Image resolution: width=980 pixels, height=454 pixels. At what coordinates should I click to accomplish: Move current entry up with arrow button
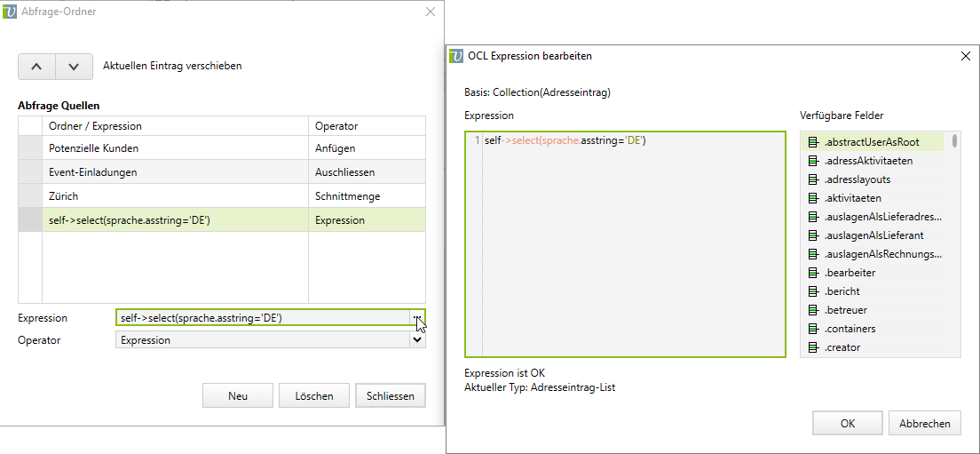coord(36,67)
